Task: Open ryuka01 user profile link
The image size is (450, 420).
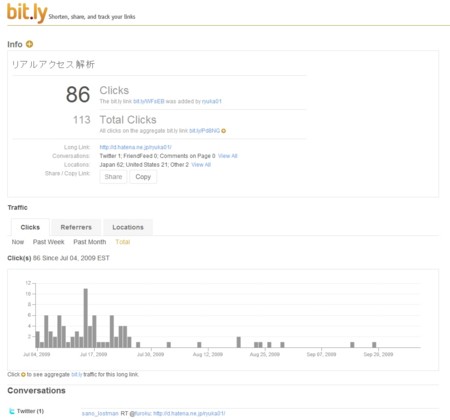Action: point(212,101)
